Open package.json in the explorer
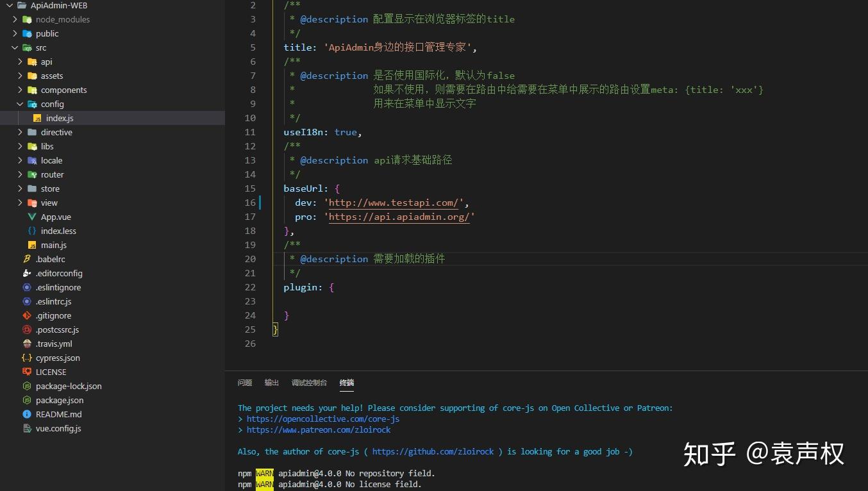 pyautogui.click(x=59, y=400)
